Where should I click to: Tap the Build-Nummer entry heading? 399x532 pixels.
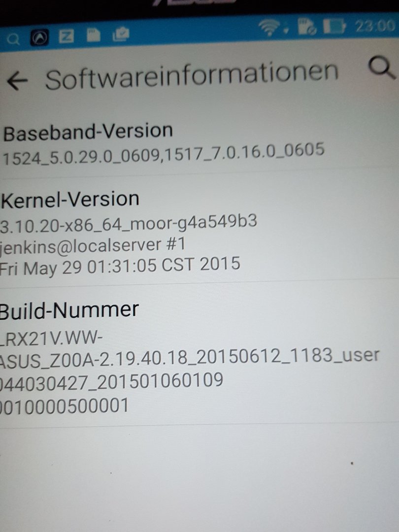[69, 310]
